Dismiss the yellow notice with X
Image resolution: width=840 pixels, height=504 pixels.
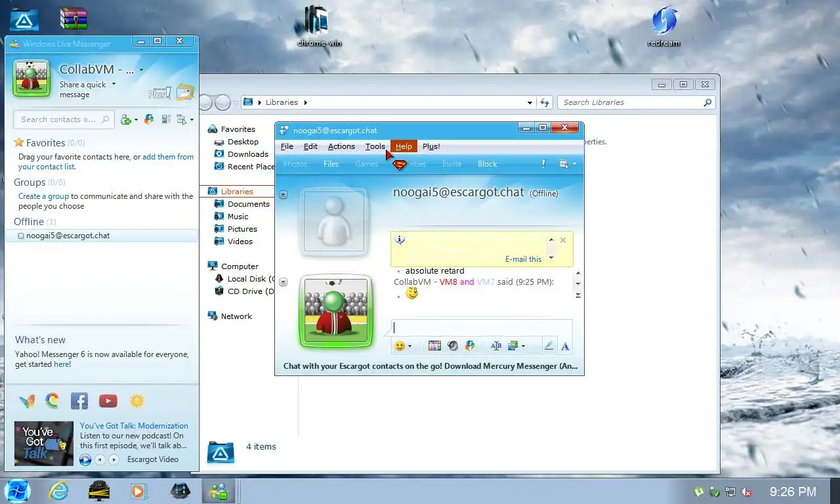point(563,240)
